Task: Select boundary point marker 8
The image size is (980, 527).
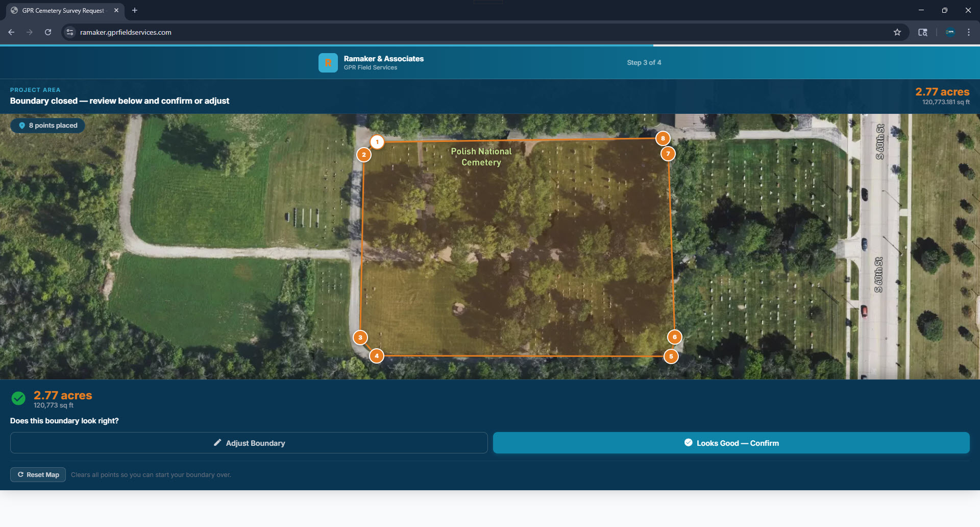Action: (663, 138)
